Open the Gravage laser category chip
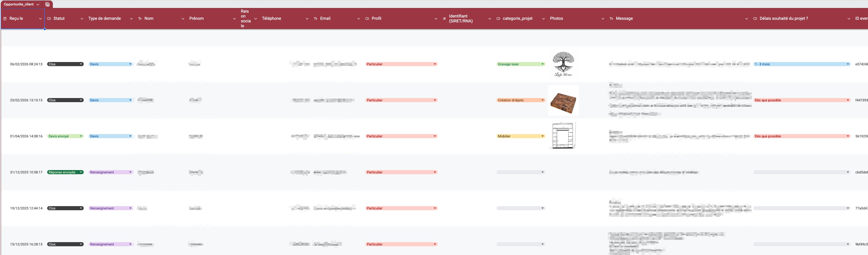 [x=521, y=64]
